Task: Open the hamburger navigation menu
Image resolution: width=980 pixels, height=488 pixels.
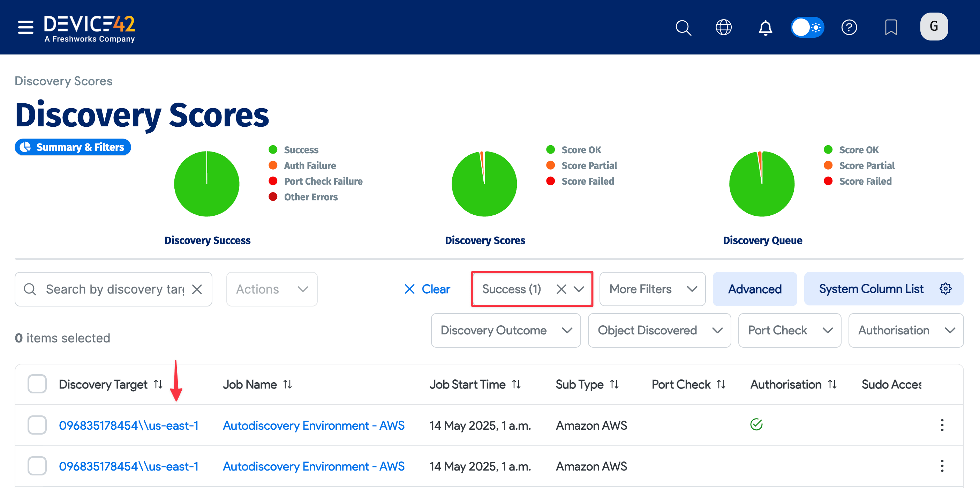Action: click(25, 27)
